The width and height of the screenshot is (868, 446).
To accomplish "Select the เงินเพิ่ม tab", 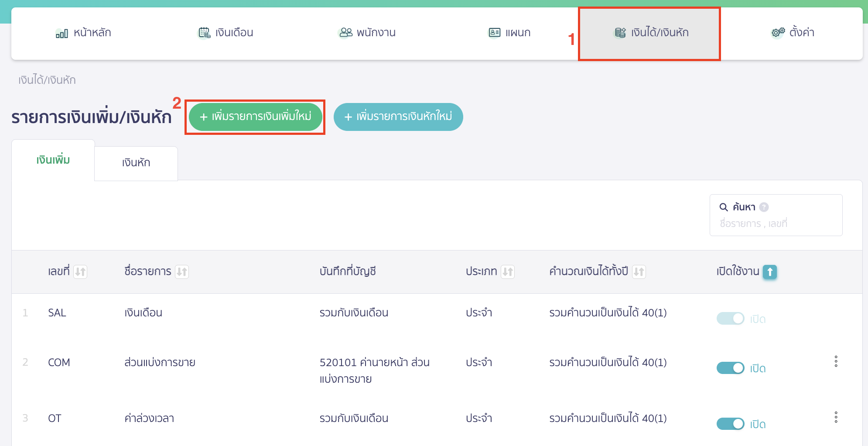I will click(53, 160).
